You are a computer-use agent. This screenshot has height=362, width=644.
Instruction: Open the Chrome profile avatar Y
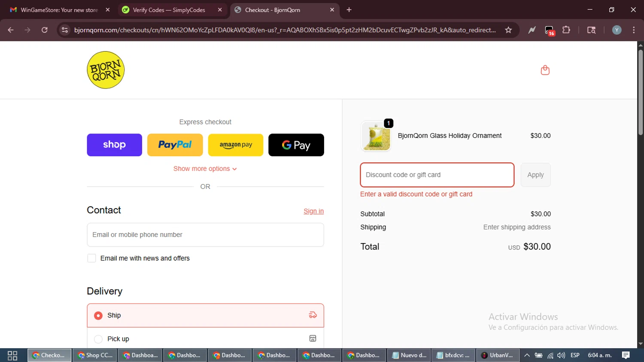(x=617, y=30)
